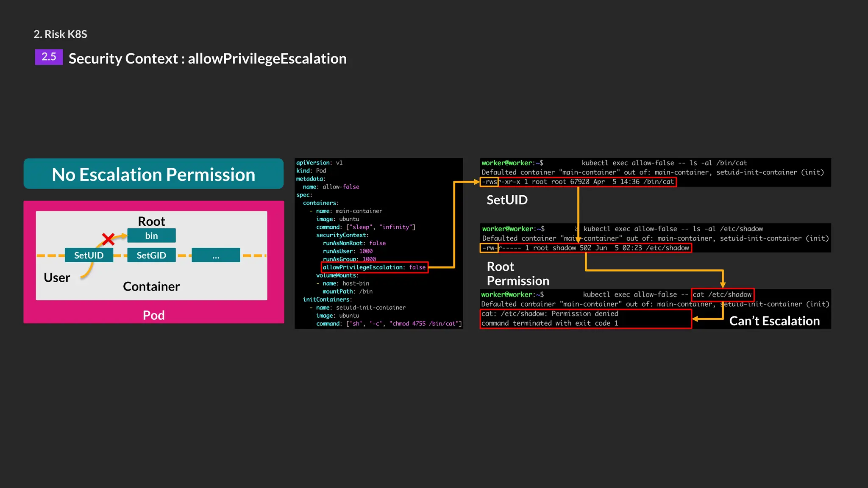Click the 'Root Permission' caption
The image size is (868, 488).
(518, 274)
